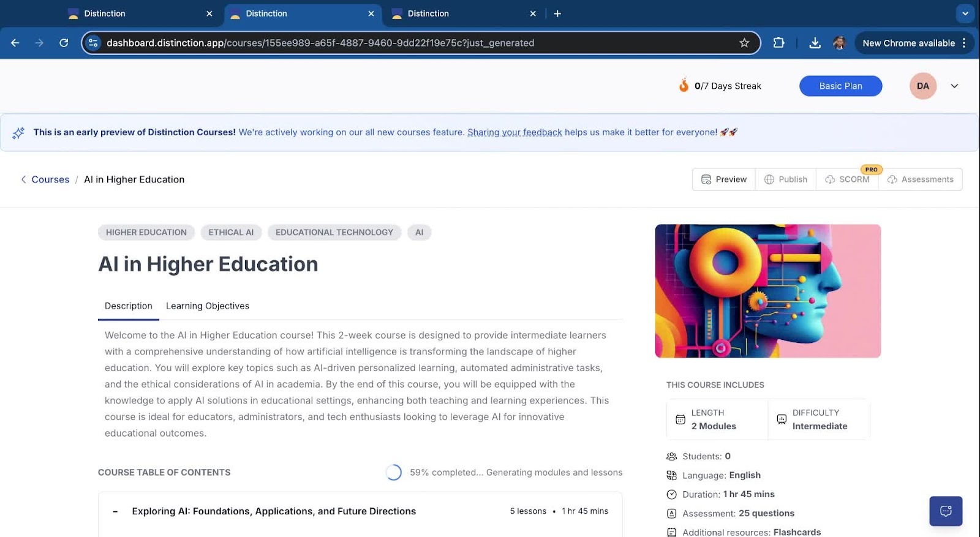The image size is (980, 537).
Task: Switch to the Learning Objectives tab
Action: pos(207,306)
